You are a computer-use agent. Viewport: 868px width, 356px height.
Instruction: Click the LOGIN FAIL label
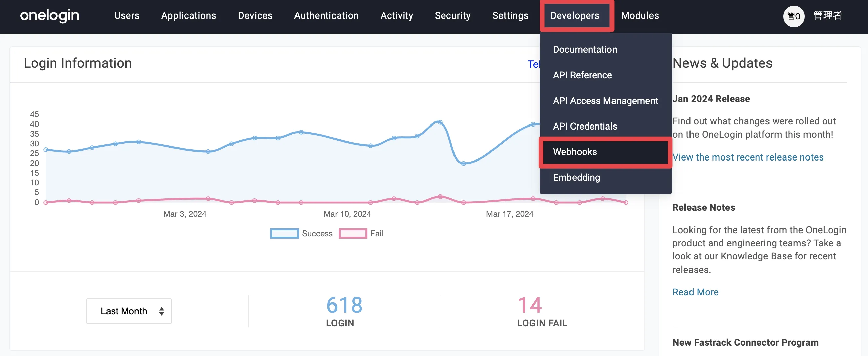(543, 323)
